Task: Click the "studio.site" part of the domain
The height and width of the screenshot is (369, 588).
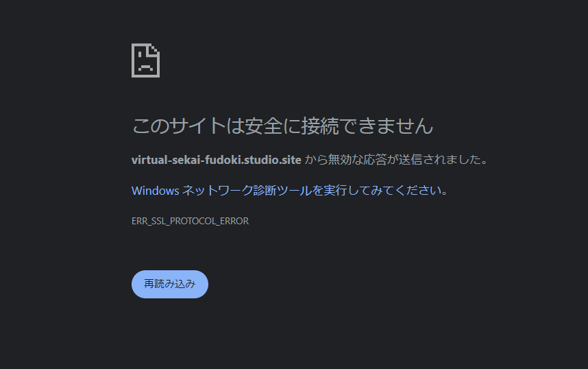Action: 273,160
